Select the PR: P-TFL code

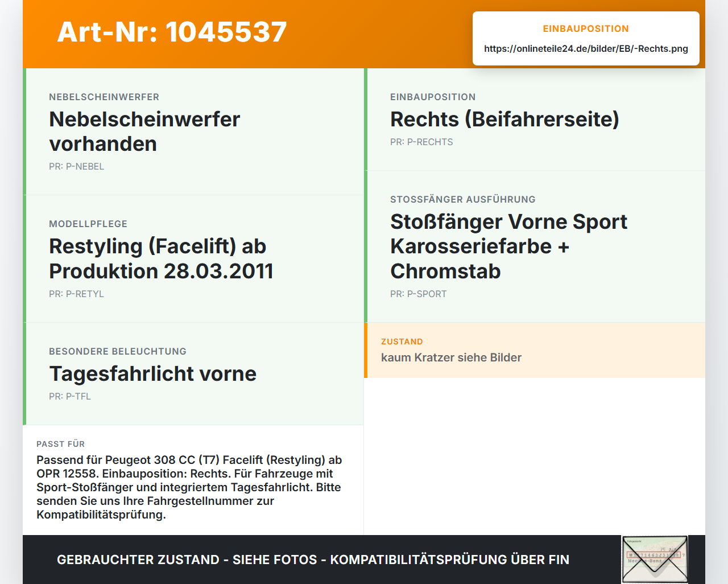(70, 397)
